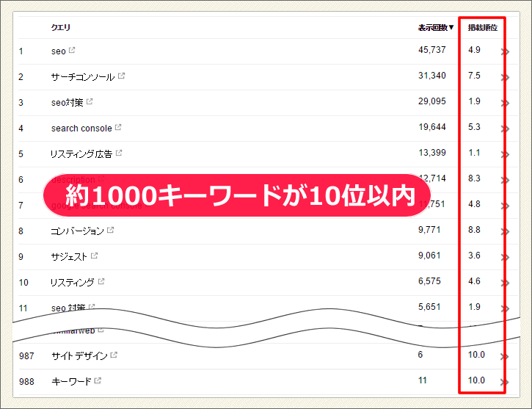Expand row 7 chevron next to 4.8
Image resolution: width=532 pixels, height=409 pixels.
[505, 206]
